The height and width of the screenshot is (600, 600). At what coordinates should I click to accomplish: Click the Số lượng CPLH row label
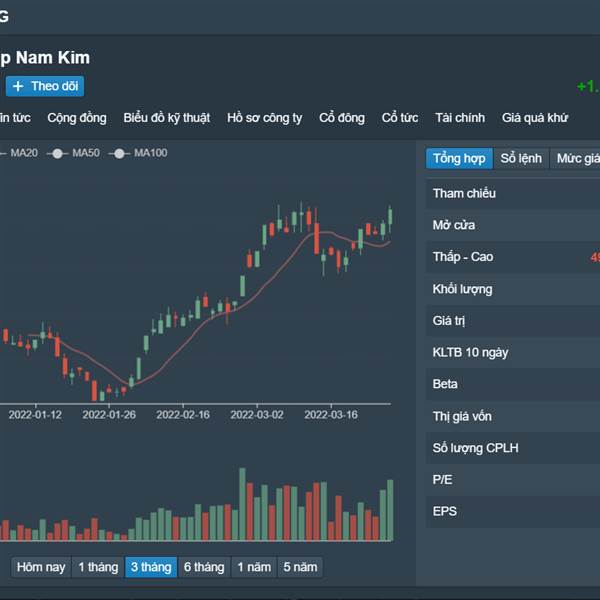(476, 448)
